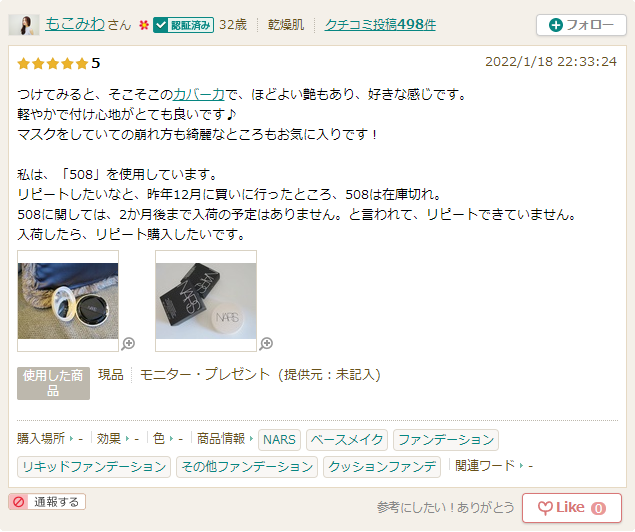Enlarge first photo with magnifier icon

pyautogui.click(x=128, y=343)
